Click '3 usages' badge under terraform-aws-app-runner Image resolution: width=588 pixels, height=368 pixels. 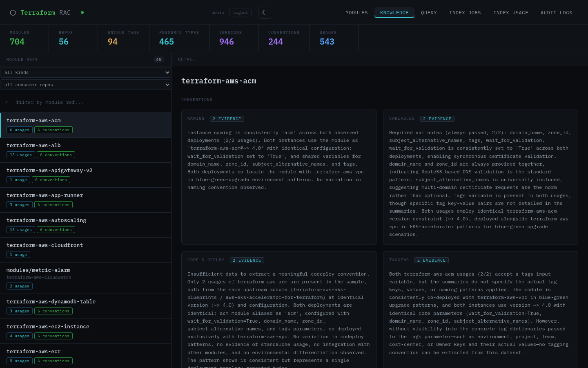click(x=20, y=205)
